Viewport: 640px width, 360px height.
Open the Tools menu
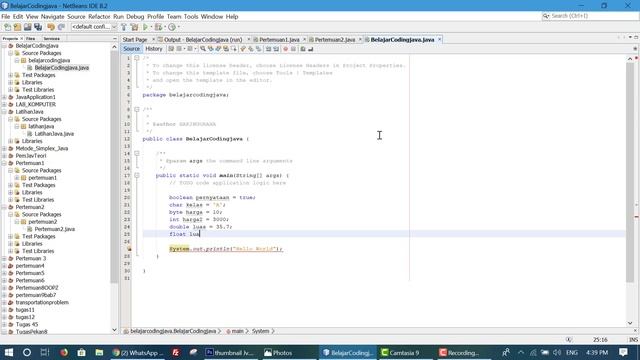191,17
